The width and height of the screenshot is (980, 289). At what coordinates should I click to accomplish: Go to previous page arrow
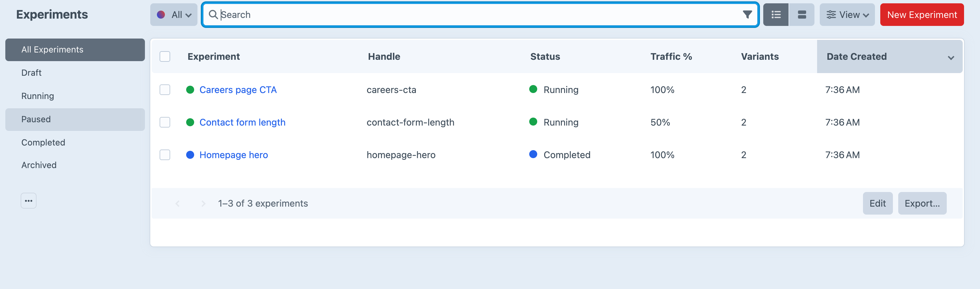(177, 203)
